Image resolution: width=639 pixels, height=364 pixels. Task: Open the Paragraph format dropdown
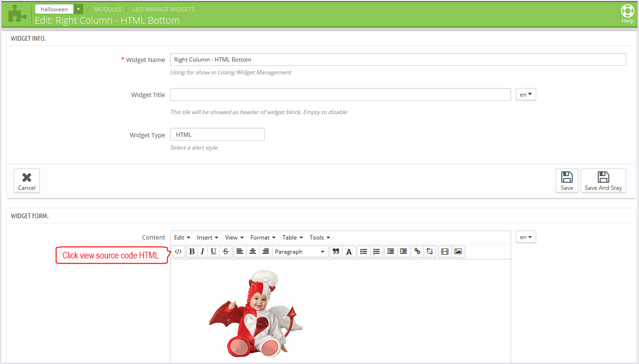(x=300, y=251)
